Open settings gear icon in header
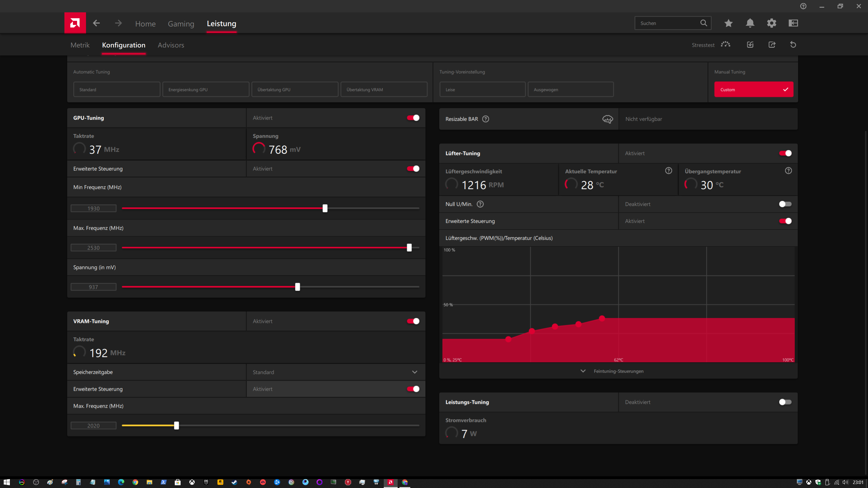Viewport: 868px width, 488px height. pos(771,23)
